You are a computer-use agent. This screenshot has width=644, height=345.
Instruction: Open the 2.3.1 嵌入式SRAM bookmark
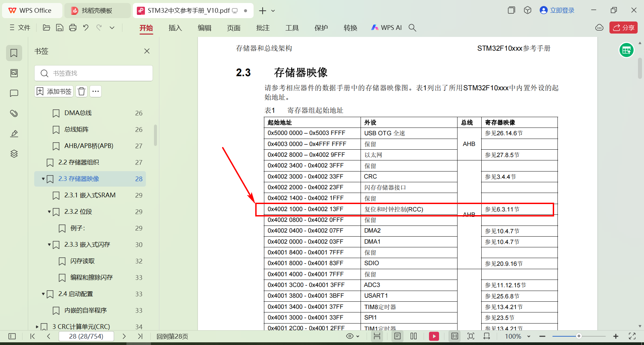(90, 195)
